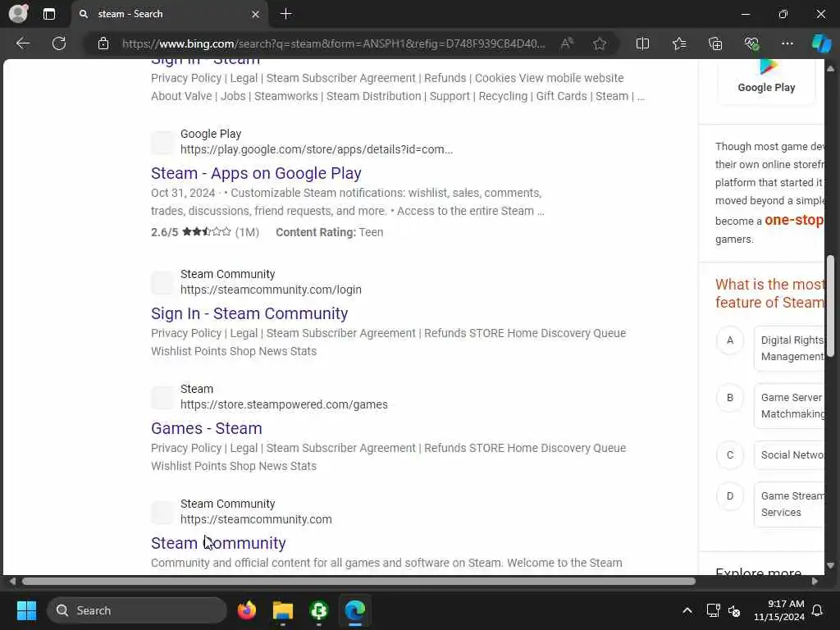Viewport: 840px width, 630px height.
Task: Open network status tray icon
Action: pyautogui.click(x=713, y=610)
